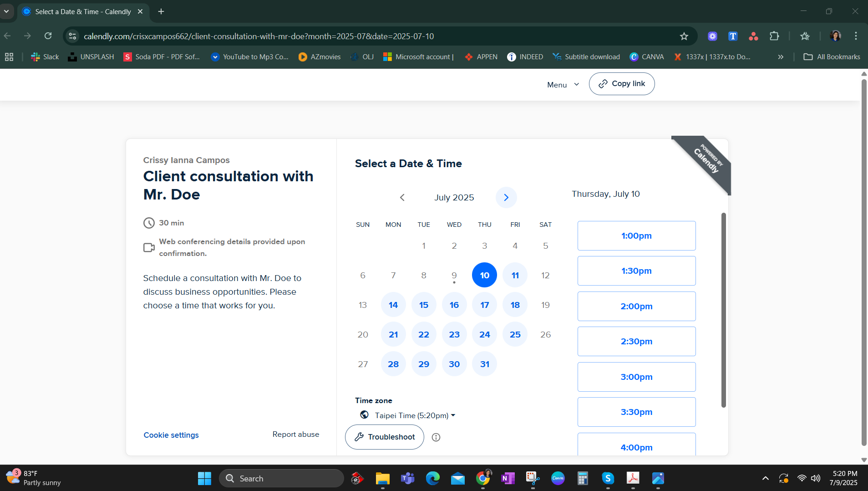Expand the Menu dropdown
868x491 pixels.
[563, 85]
